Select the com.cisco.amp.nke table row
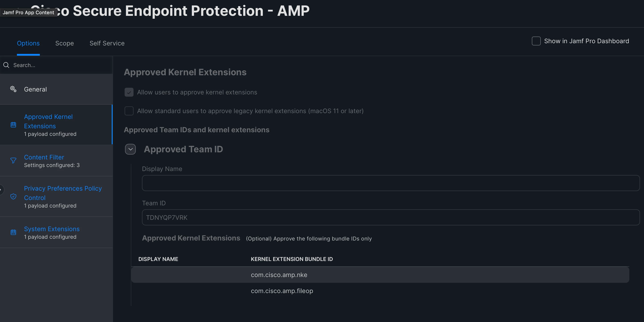The height and width of the screenshot is (322, 644). 380,275
